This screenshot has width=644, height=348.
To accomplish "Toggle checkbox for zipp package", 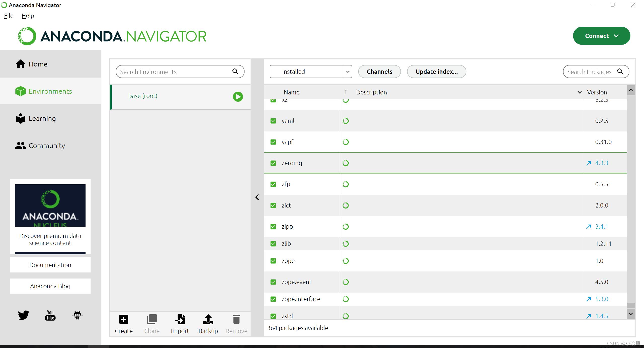I will pyautogui.click(x=273, y=226).
